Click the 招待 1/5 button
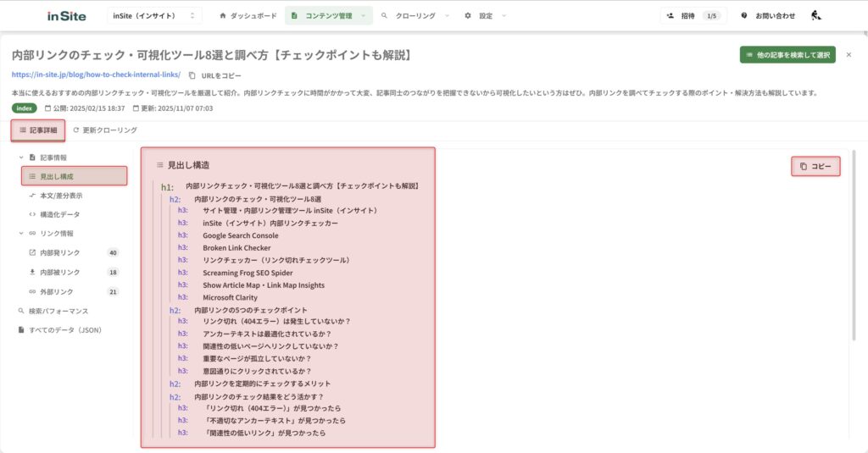Screen dimensions: 868x453 tap(693, 16)
